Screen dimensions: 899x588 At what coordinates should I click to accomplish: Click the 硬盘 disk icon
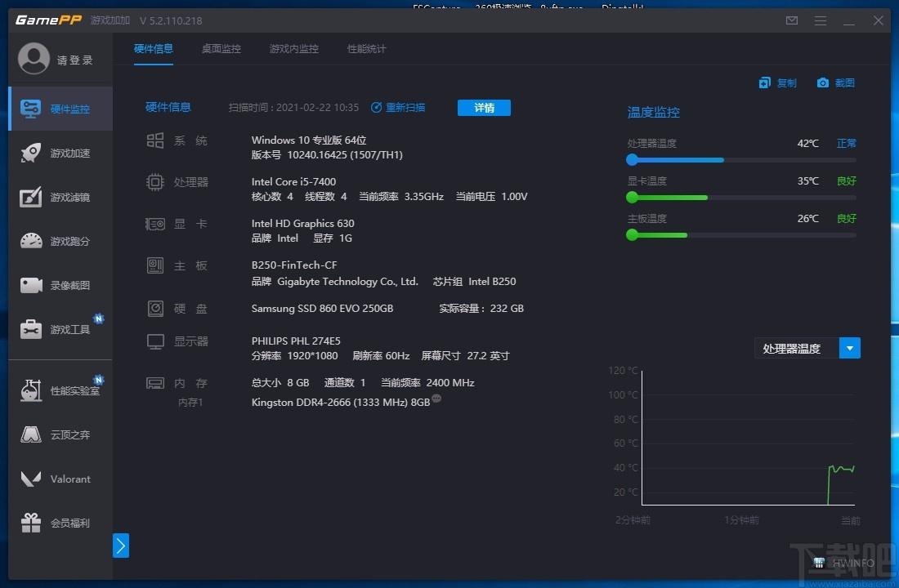tap(155, 309)
